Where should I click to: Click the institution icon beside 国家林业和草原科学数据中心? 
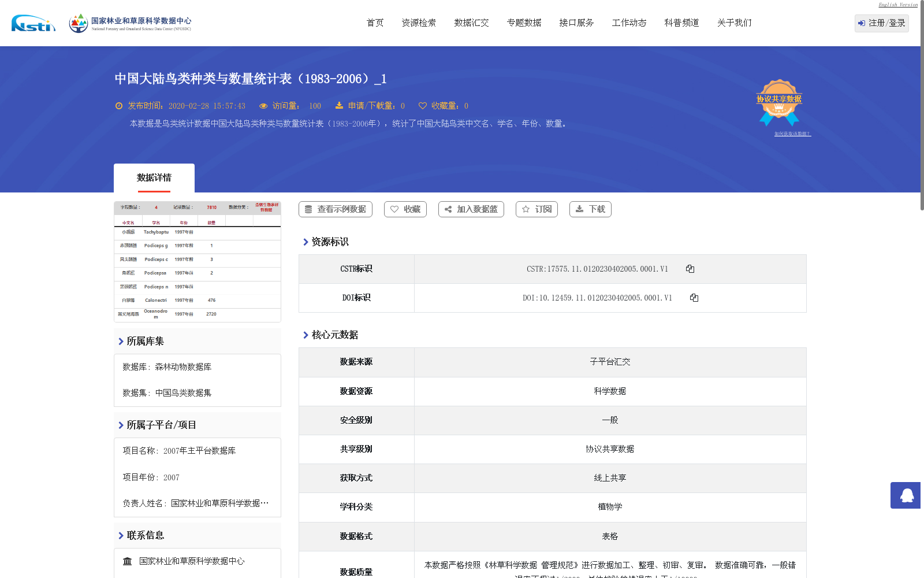pyautogui.click(x=127, y=561)
